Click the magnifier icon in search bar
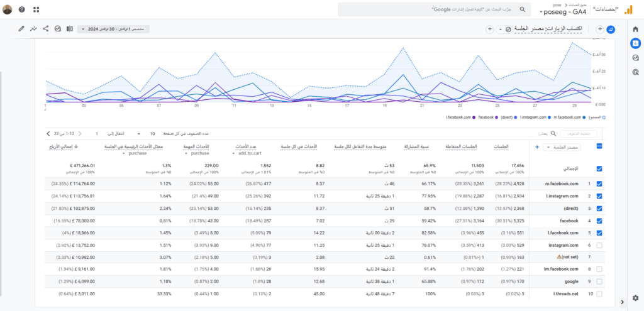This screenshot has height=311, width=644. 523,9
